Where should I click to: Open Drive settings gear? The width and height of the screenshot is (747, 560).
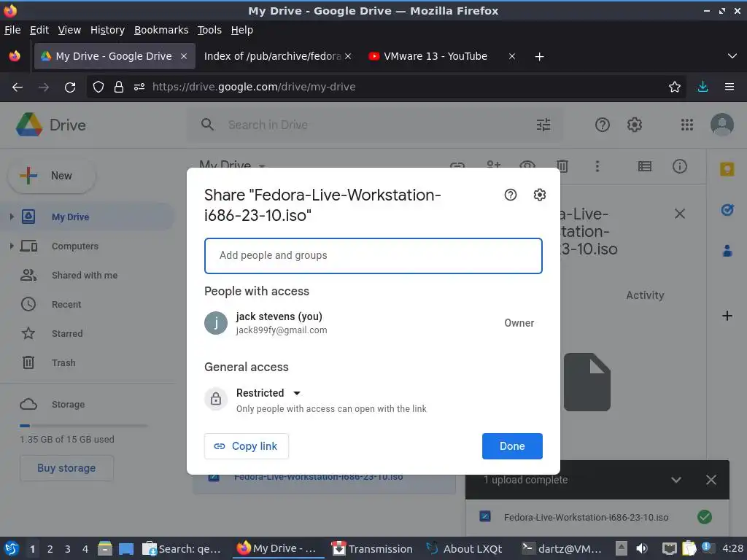pyautogui.click(x=634, y=125)
